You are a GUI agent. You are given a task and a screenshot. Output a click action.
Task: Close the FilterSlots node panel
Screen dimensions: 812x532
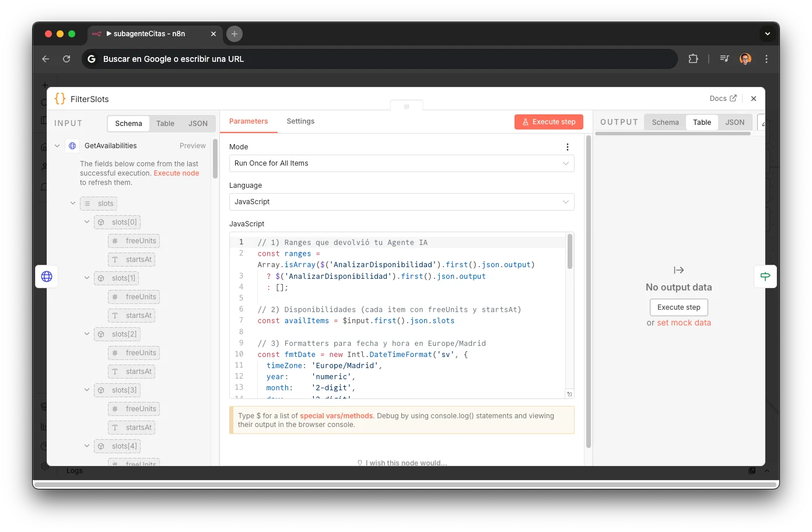coord(754,99)
